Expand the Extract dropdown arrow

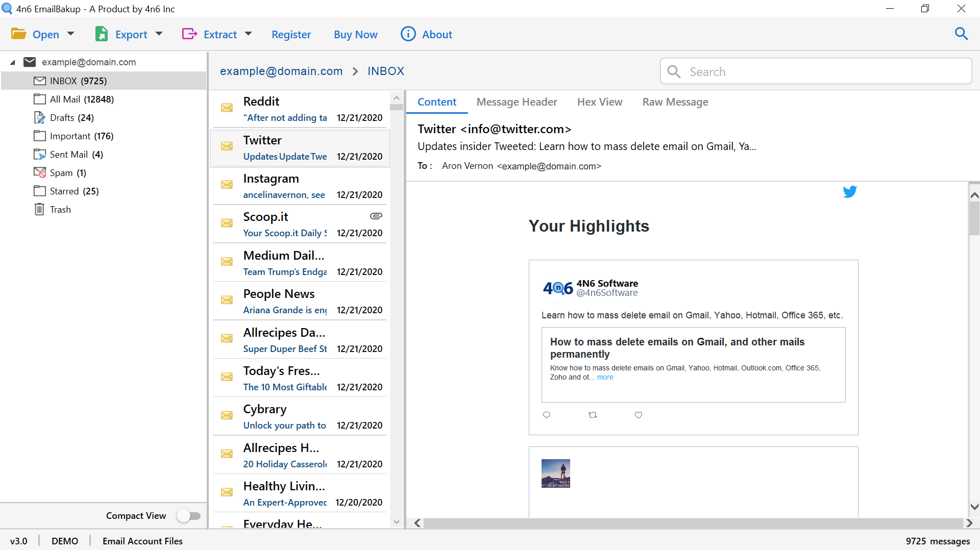pos(250,34)
